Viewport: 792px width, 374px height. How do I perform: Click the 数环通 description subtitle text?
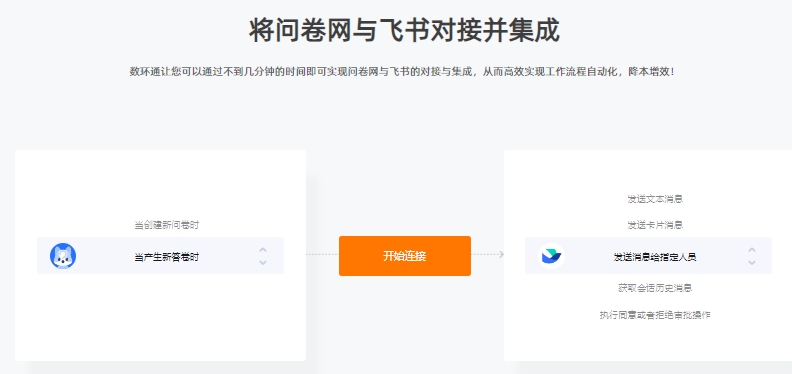(402, 72)
